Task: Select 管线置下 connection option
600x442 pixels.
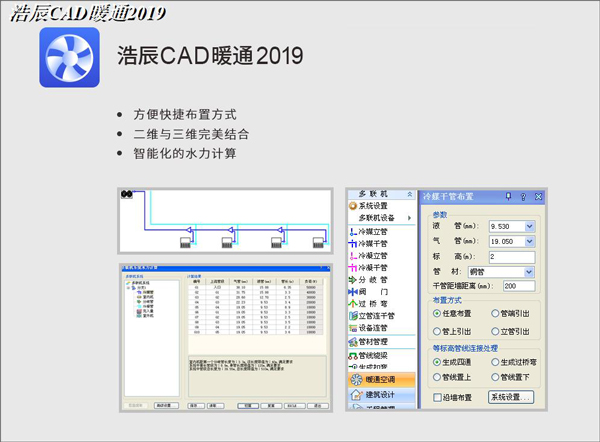Action: click(x=510, y=377)
